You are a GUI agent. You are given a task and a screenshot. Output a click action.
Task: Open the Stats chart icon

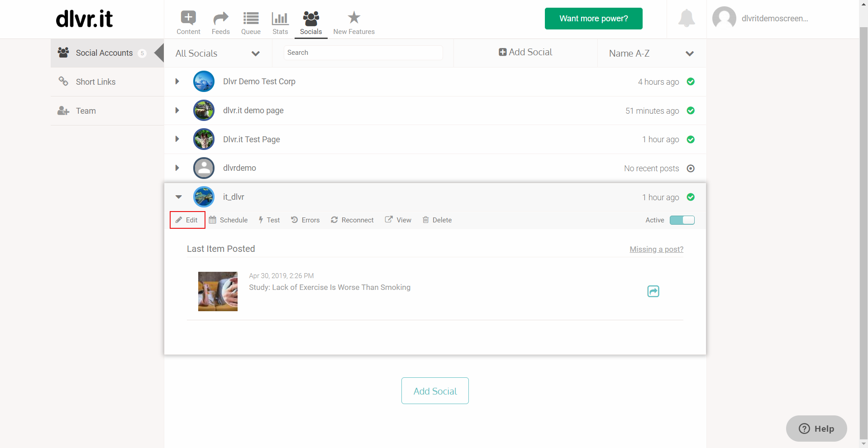[280, 18]
